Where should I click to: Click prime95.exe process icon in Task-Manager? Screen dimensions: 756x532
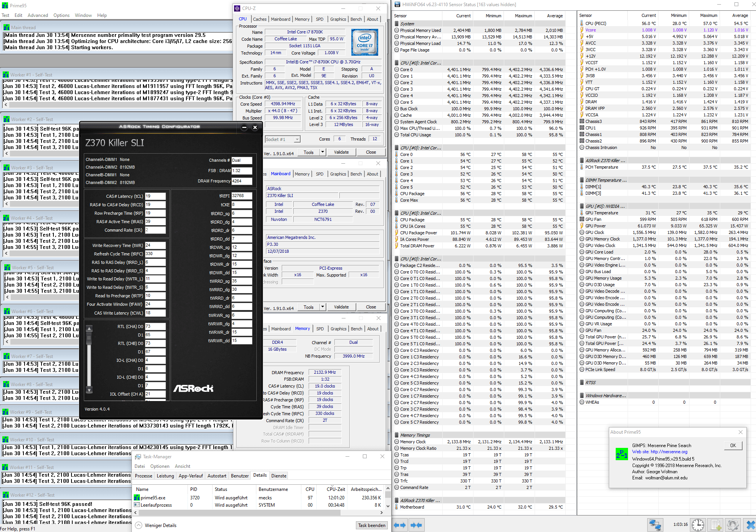[137, 497]
